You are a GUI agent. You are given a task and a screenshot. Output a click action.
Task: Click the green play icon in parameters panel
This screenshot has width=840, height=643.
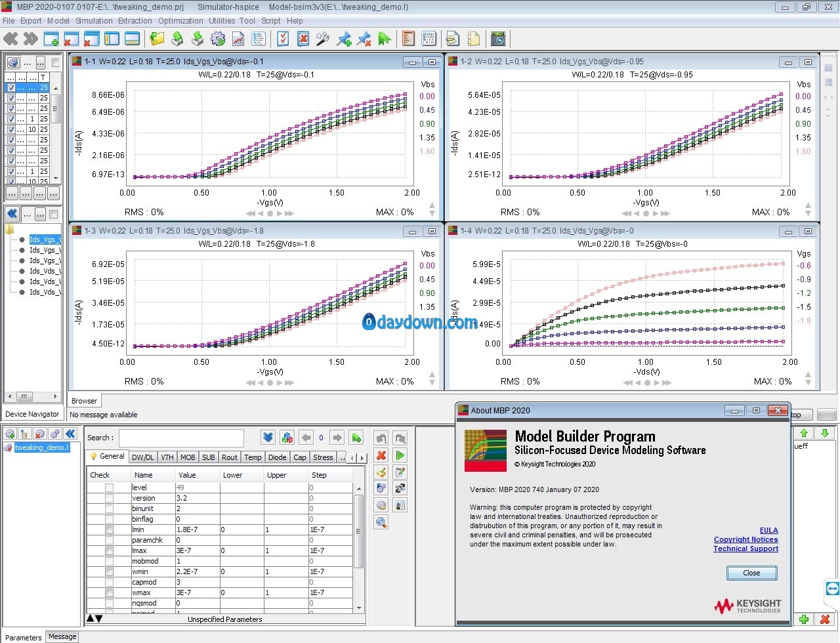point(400,455)
